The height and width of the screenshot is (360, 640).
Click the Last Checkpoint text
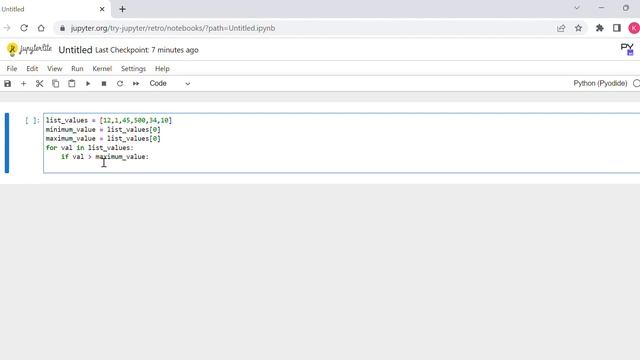click(x=147, y=50)
